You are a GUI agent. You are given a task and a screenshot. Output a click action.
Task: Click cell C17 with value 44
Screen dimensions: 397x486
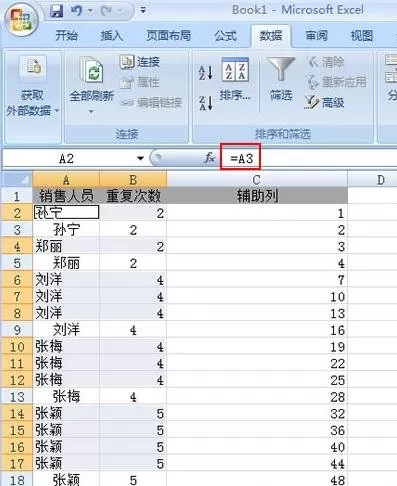click(x=257, y=463)
